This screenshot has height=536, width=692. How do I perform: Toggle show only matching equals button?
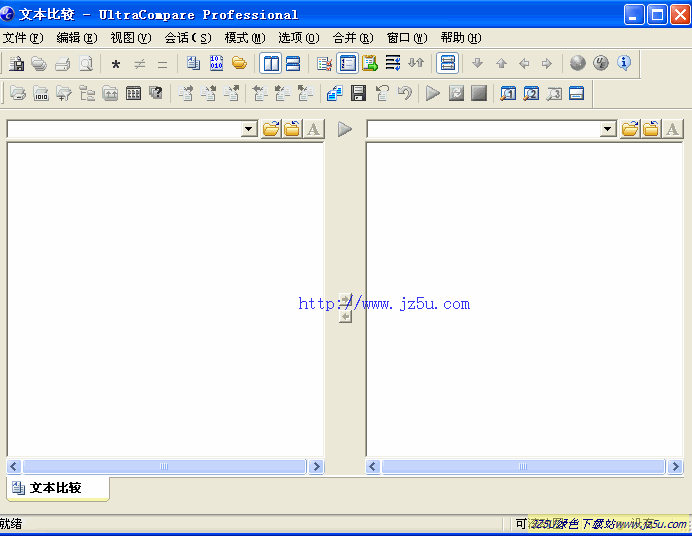pos(162,64)
